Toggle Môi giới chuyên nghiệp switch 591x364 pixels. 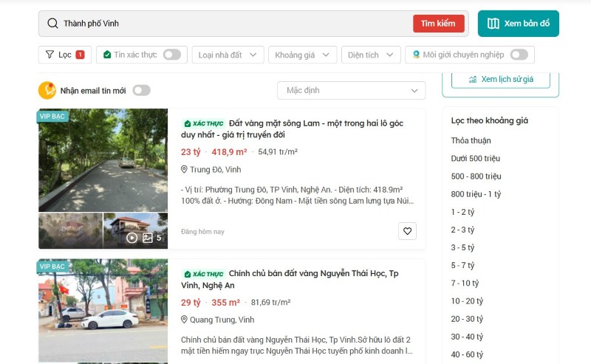(x=519, y=55)
